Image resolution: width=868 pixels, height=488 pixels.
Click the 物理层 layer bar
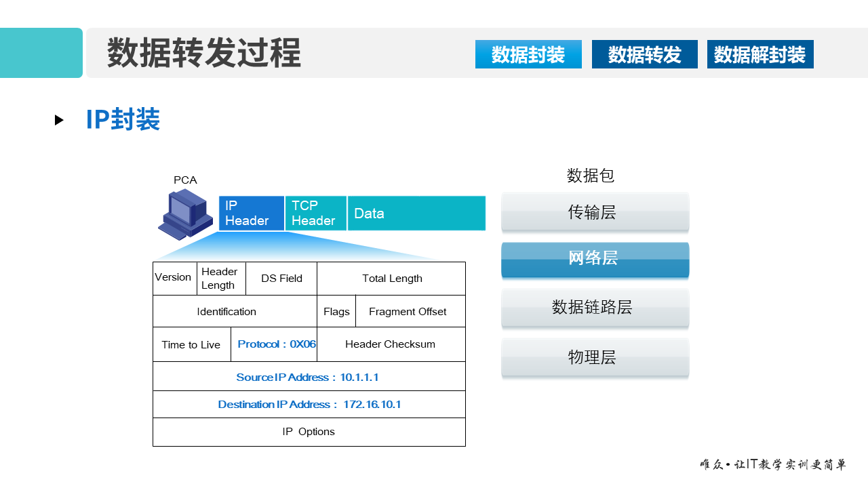595,358
